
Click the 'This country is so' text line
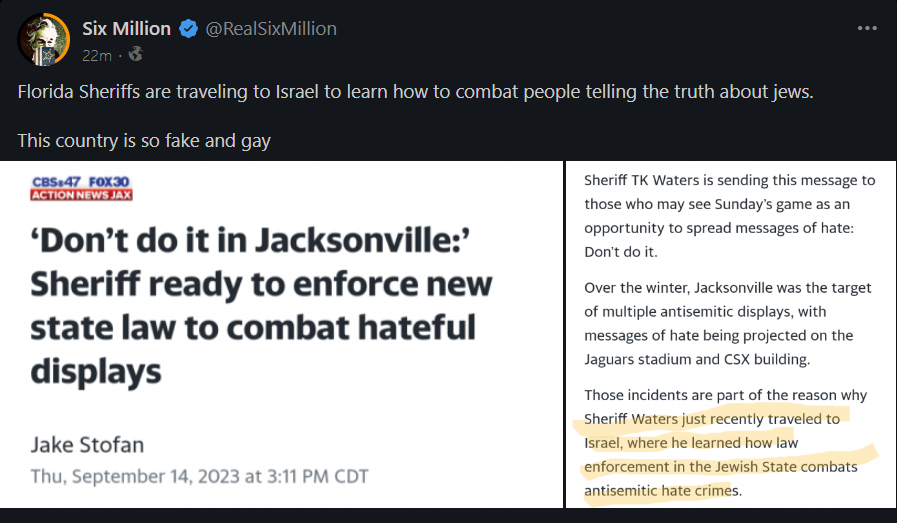(x=144, y=140)
